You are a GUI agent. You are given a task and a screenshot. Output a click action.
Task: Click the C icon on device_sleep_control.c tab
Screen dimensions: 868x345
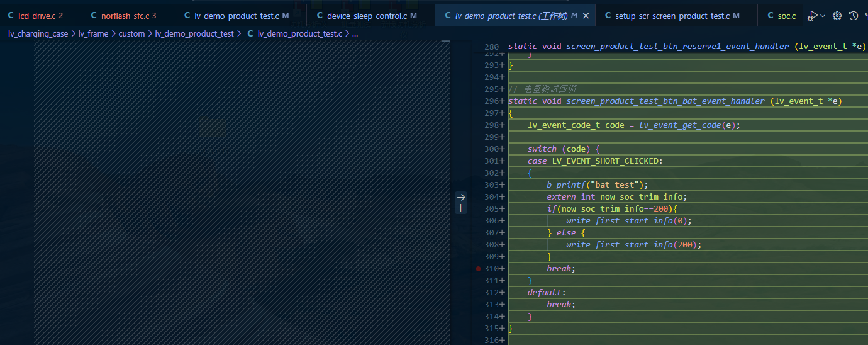click(x=320, y=16)
